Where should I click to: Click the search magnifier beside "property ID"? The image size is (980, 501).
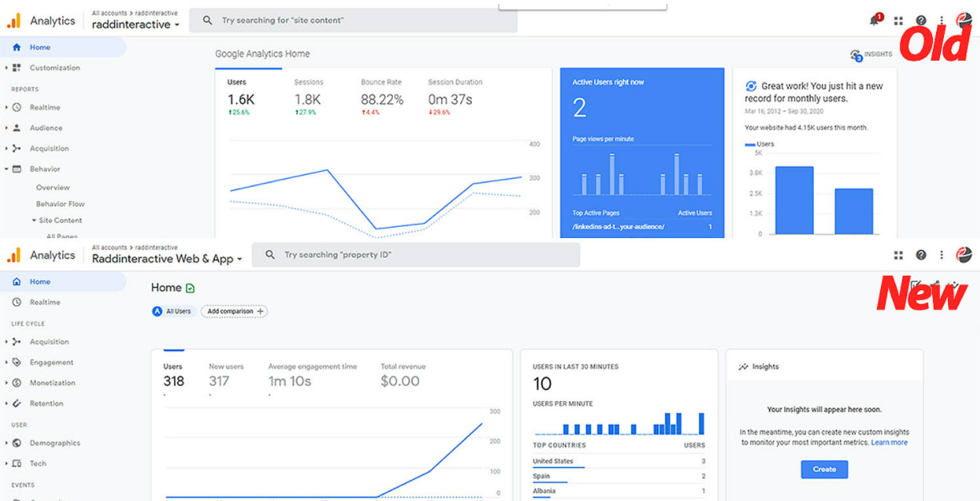(270, 255)
